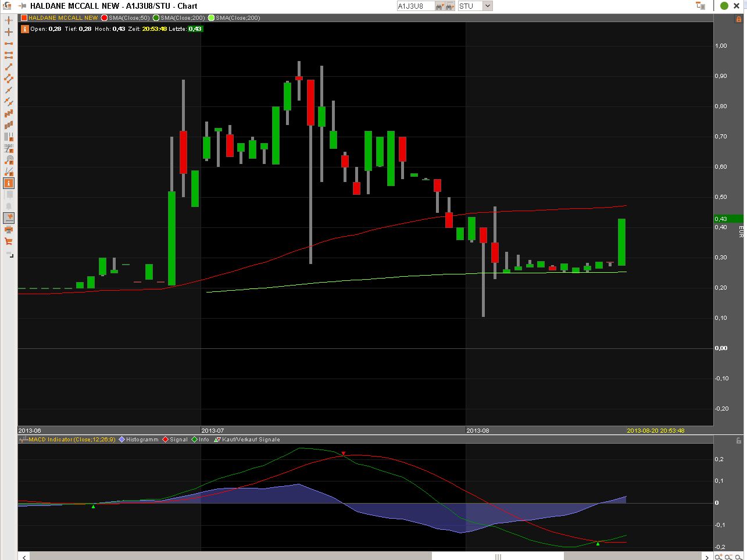Image resolution: width=747 pixels, height=560 pixels.
Task: Select the Fibonacci arcs tool
Action: click(9, 160)
